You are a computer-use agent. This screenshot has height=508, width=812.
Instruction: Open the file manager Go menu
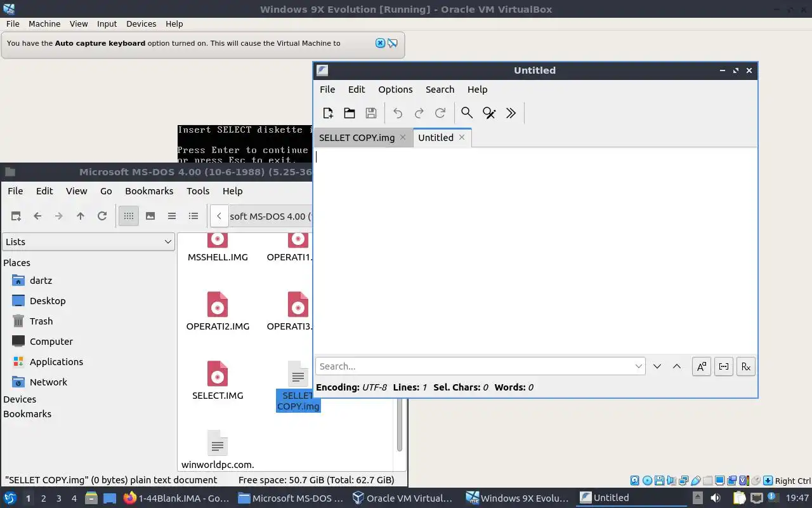(106, 191)
